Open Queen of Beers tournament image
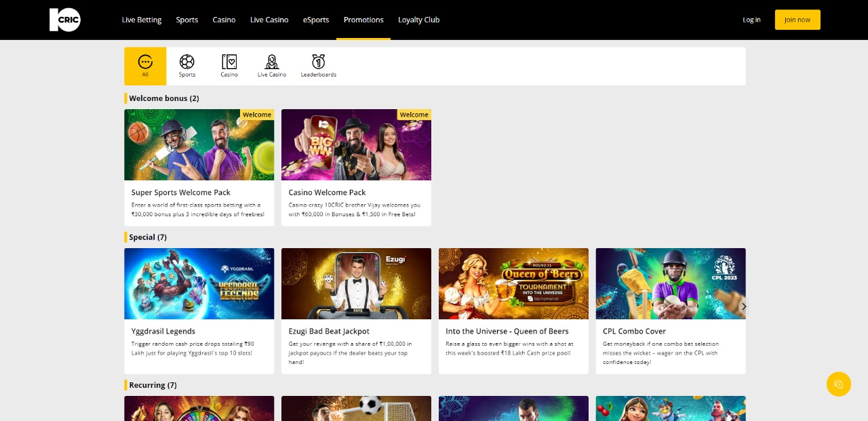 tap(513, 283)
